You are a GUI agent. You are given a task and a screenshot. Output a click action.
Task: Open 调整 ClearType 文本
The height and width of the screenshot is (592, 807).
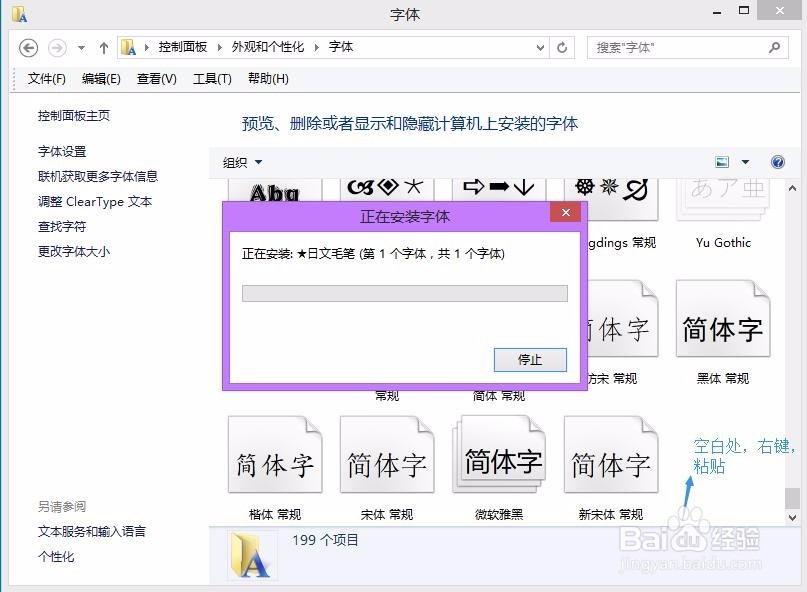pyautogui.click(x=95, y=202)
